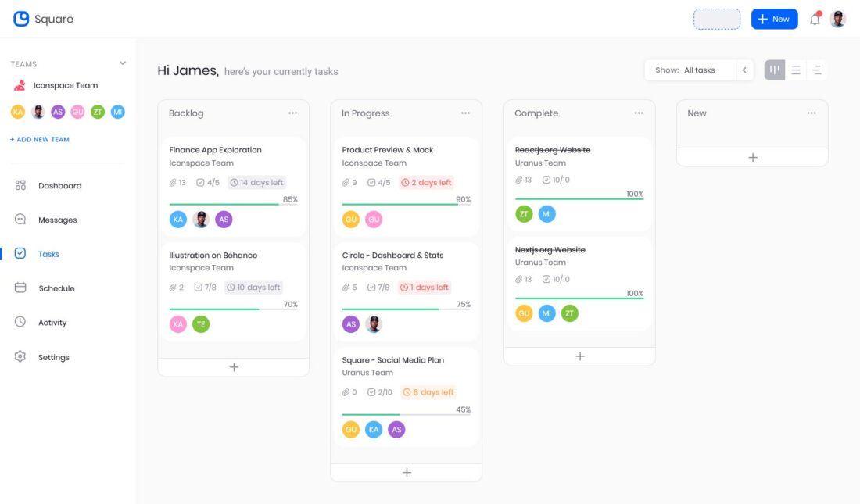The image size is (860, 504).
Task: Click the Schedule calendar icon
Action: (20, 288)
